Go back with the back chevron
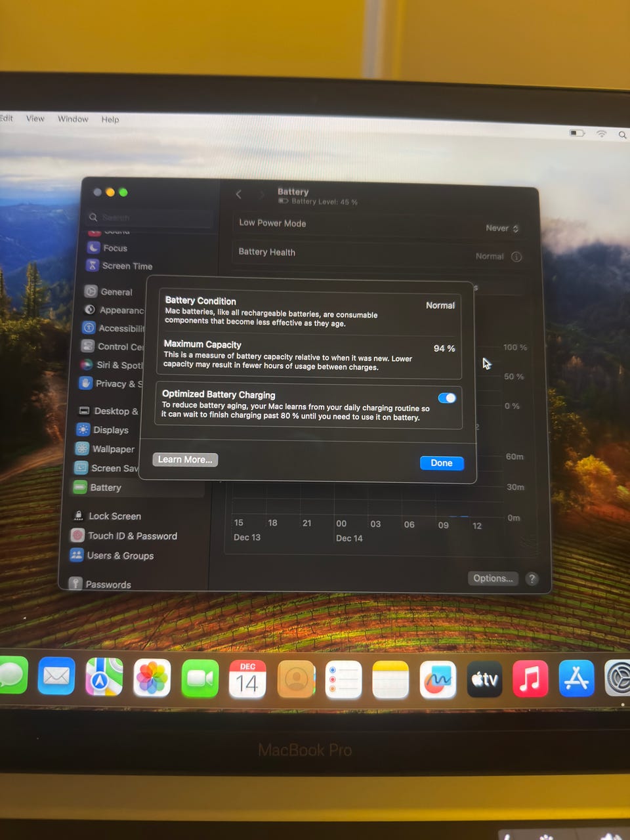This screenshot has height=840, width=630. (x=239, y=194)
